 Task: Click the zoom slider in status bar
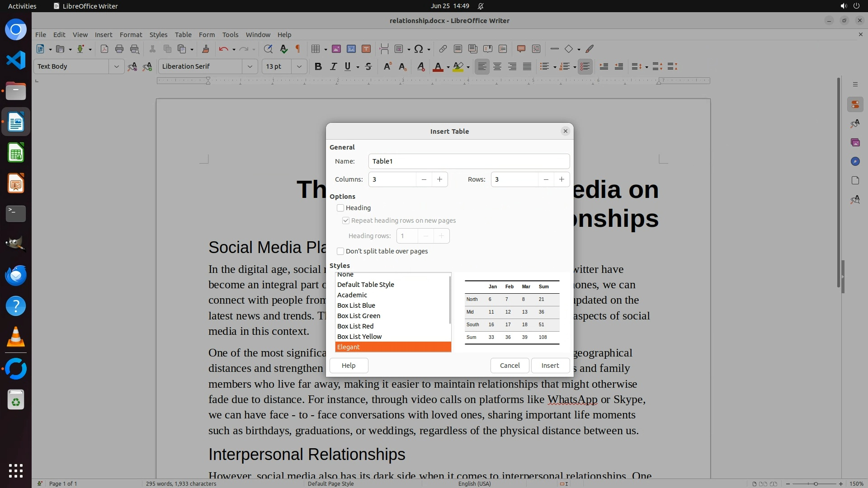click(x=816, y=483)
